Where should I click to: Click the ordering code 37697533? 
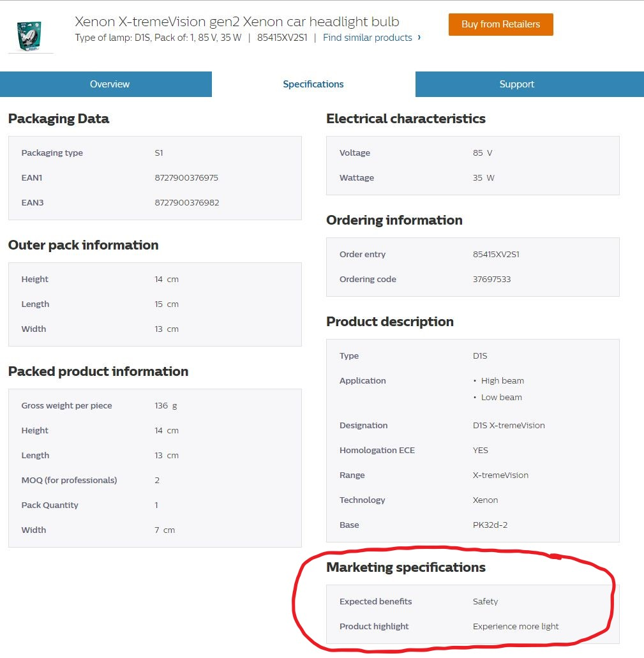click(x=491, y=279)
